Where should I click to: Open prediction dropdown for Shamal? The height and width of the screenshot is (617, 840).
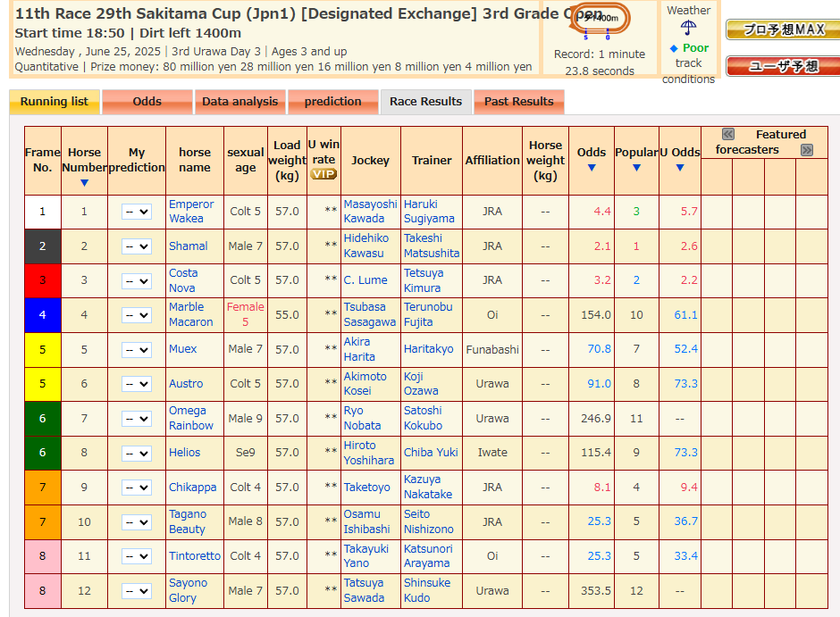click(137, 246)
